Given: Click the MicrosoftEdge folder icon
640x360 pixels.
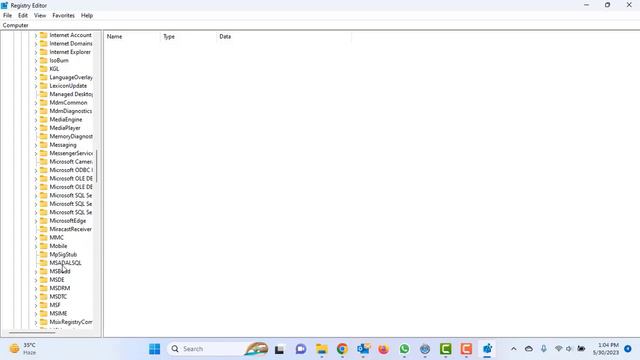Looking at the screenshot, I should pyautogui.click(x=44, y=220).
